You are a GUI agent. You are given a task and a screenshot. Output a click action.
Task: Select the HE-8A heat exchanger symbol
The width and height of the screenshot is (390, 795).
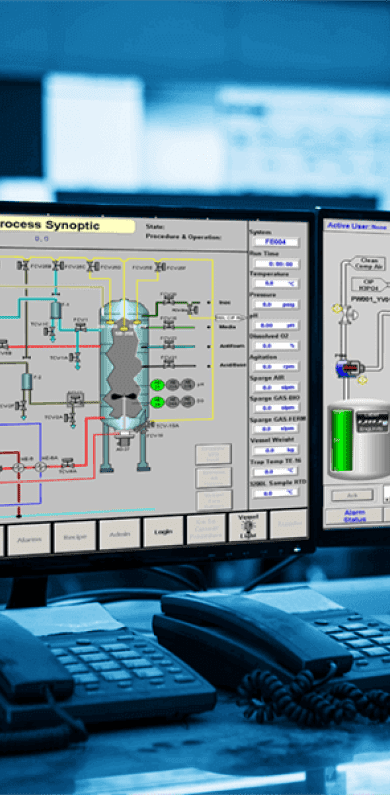(41, 467)
